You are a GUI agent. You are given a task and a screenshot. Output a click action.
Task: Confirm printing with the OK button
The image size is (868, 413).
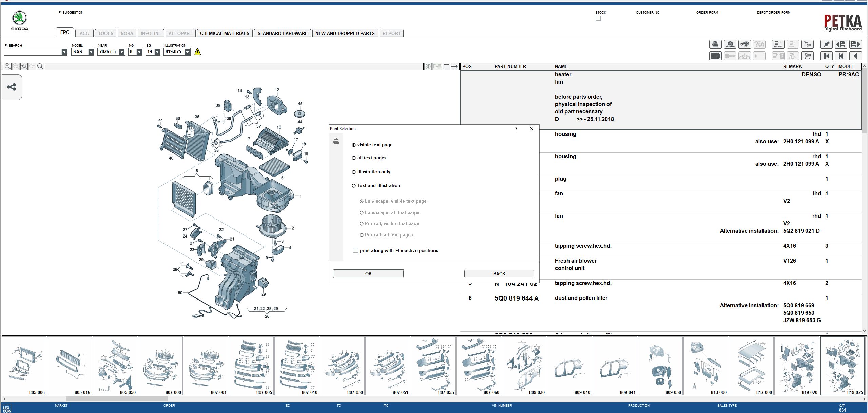click(368, 273)
